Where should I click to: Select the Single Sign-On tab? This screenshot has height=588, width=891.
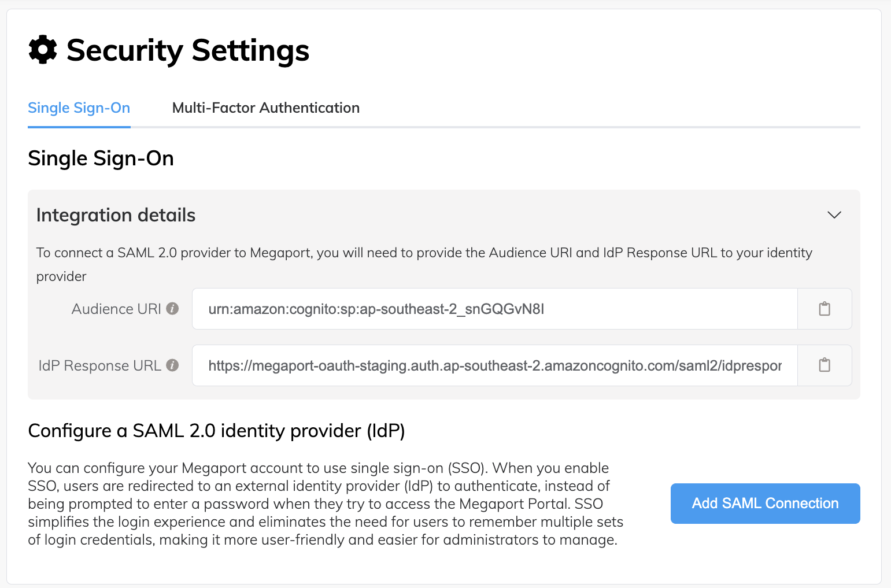point(79,108)
